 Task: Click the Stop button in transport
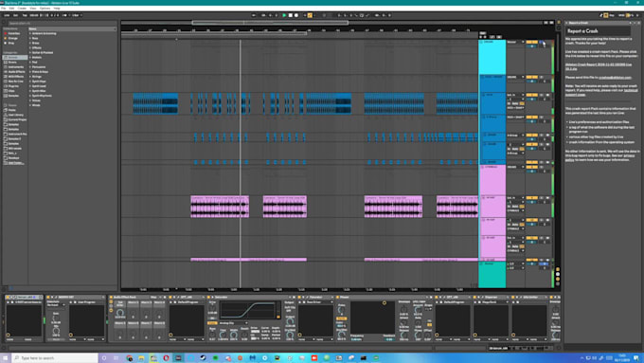point(291,15)
